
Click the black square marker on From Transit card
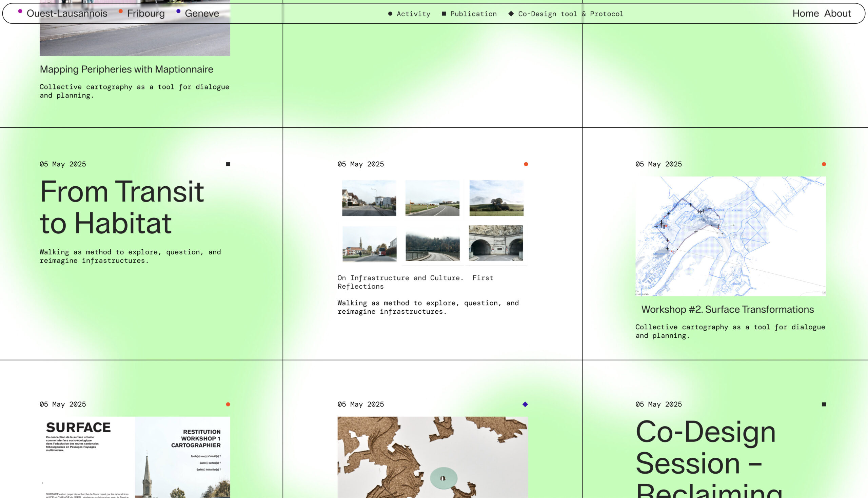pos(228,164)
